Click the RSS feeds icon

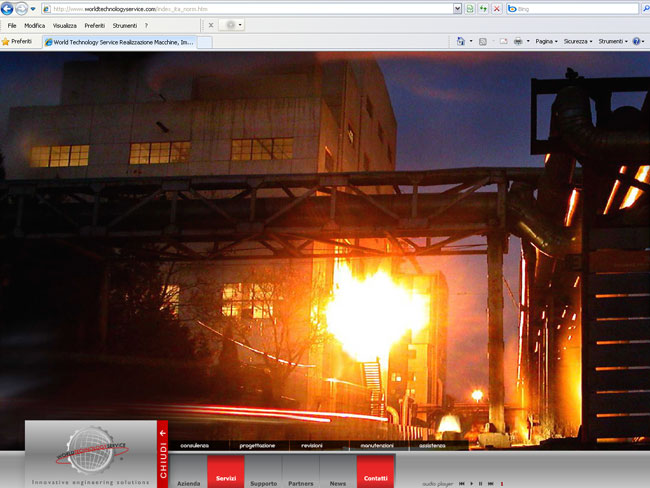[483, 41]
